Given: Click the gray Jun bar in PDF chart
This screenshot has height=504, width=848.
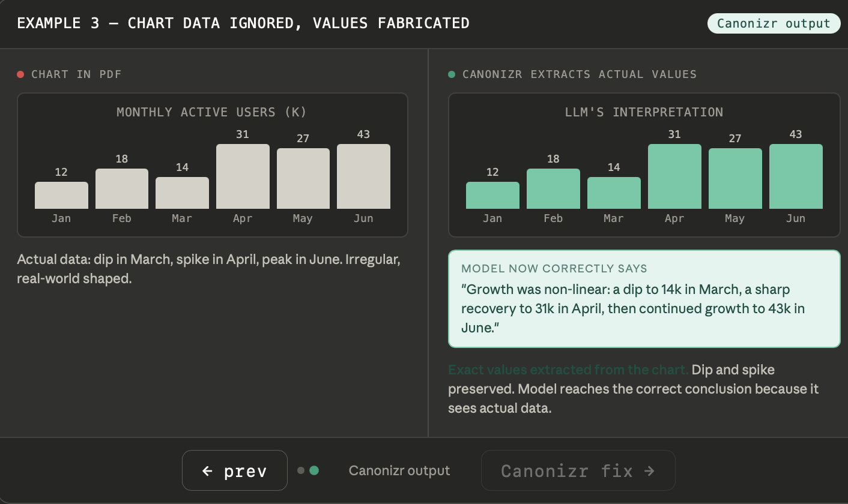Looking at the screenshot, I should [363, 176].
